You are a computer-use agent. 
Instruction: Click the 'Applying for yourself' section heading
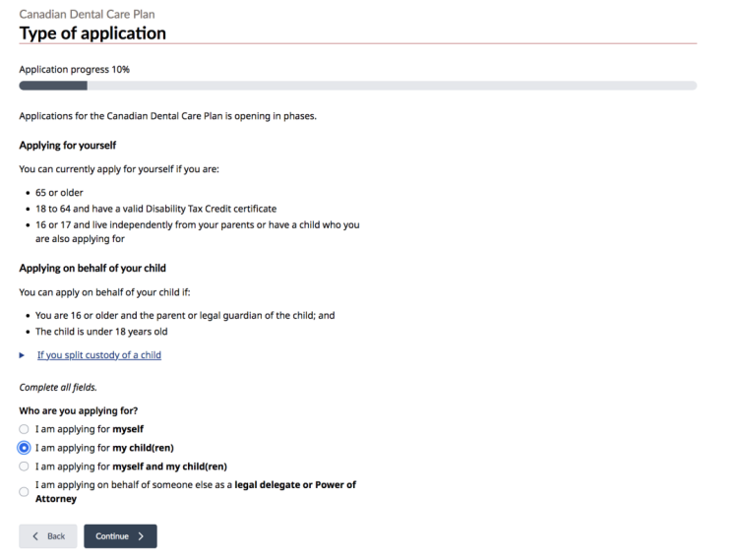[68, 146]
